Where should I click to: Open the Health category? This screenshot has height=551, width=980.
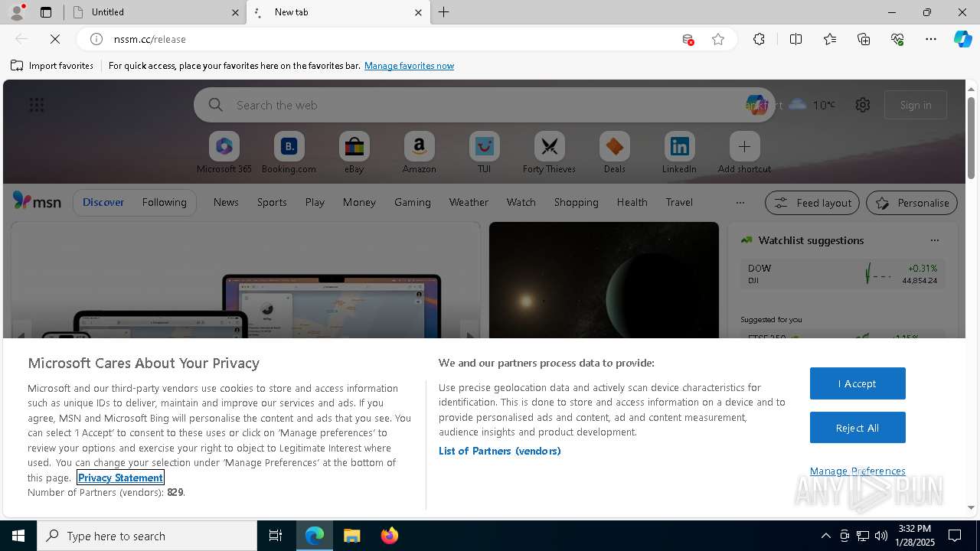point(632,202)
